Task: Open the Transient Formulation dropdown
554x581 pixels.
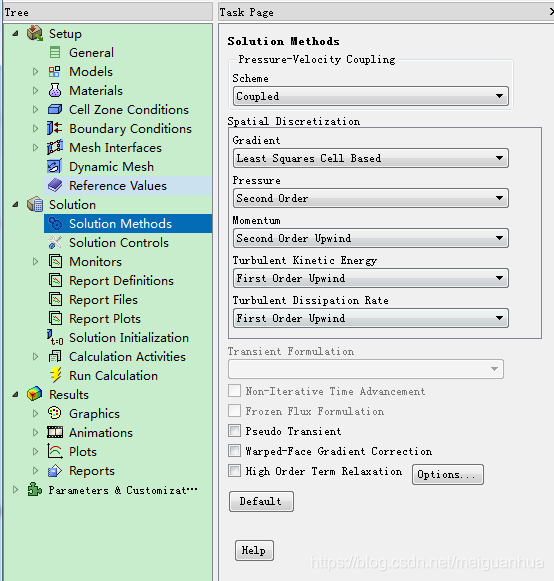Action: pyautogui.click(x=366, y=369)
